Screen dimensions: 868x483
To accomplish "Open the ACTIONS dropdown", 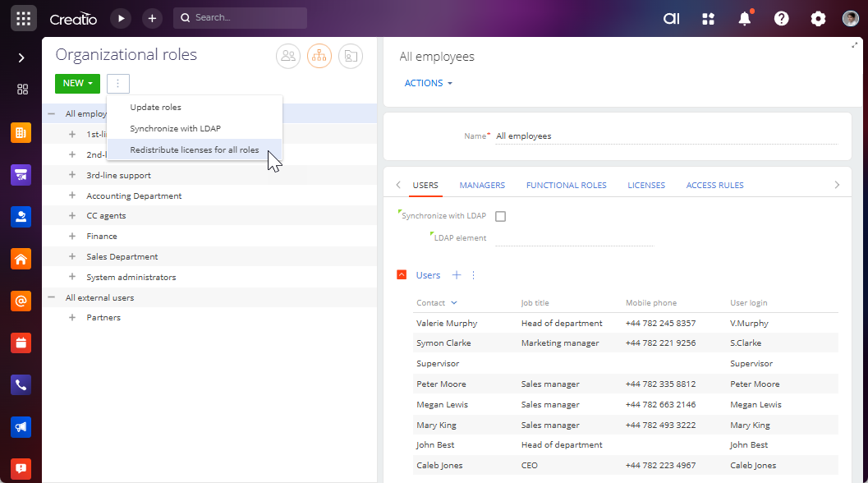I will pyautogui.click(x=428, y=83).
